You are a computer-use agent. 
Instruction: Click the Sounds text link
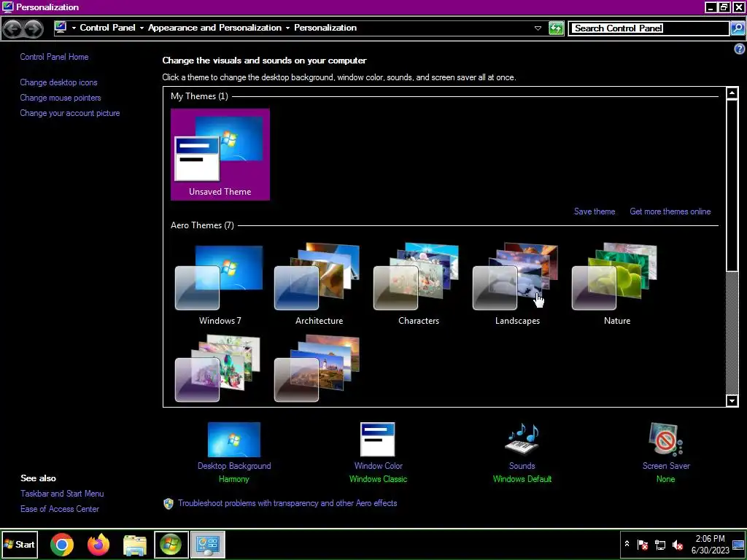pos(522,466)
